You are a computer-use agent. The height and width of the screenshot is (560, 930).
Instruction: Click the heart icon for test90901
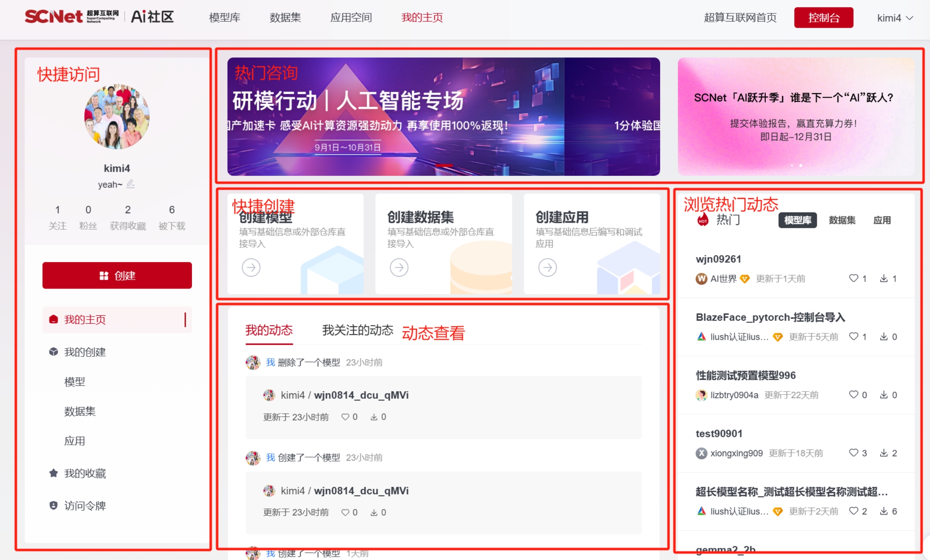click(x=853, y=453)
